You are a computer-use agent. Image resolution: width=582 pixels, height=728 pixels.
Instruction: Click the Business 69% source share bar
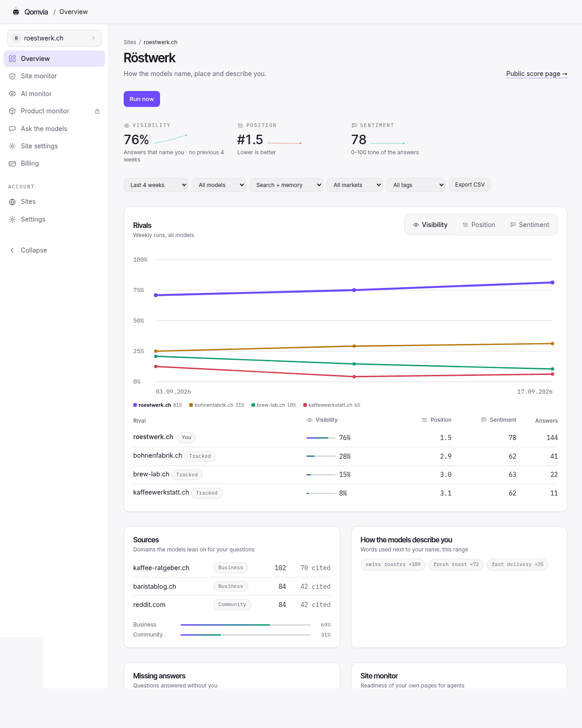[246, 625]
